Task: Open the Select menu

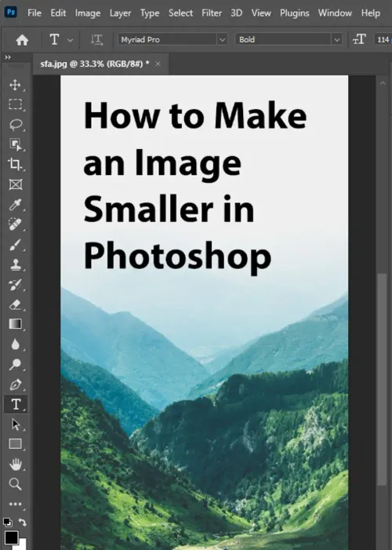Action: (x=180, y=13)
